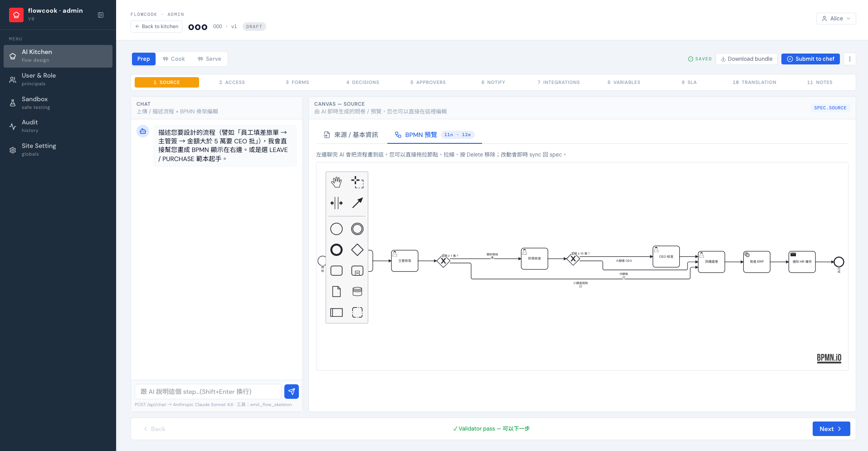Open step 3 Forms

297,83
